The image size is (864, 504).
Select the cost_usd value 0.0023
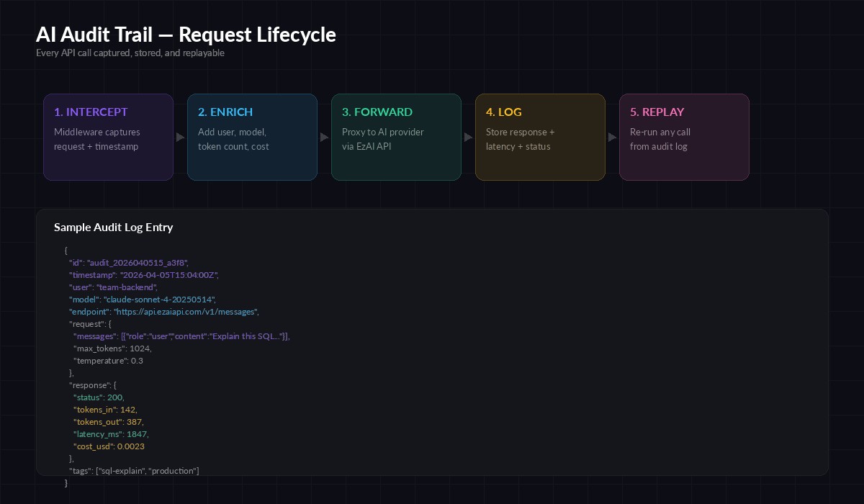point(130,446)
